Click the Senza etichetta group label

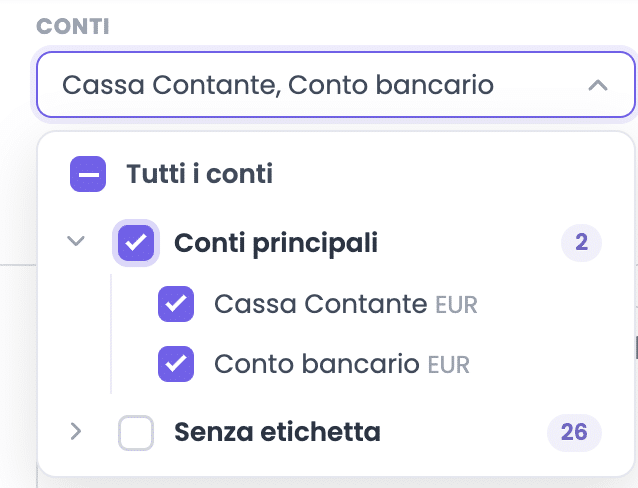(277, 432)
